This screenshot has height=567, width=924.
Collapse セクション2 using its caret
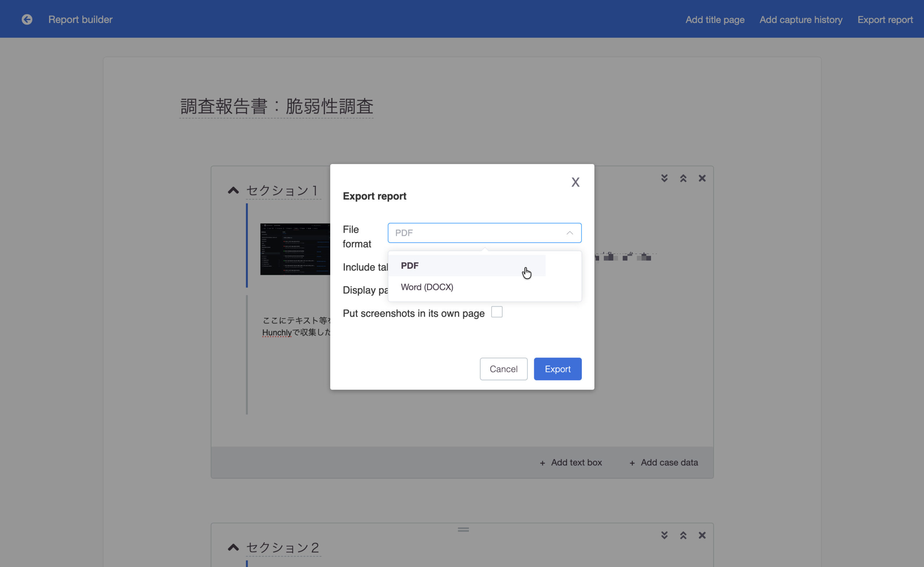[x=233, y=548]
